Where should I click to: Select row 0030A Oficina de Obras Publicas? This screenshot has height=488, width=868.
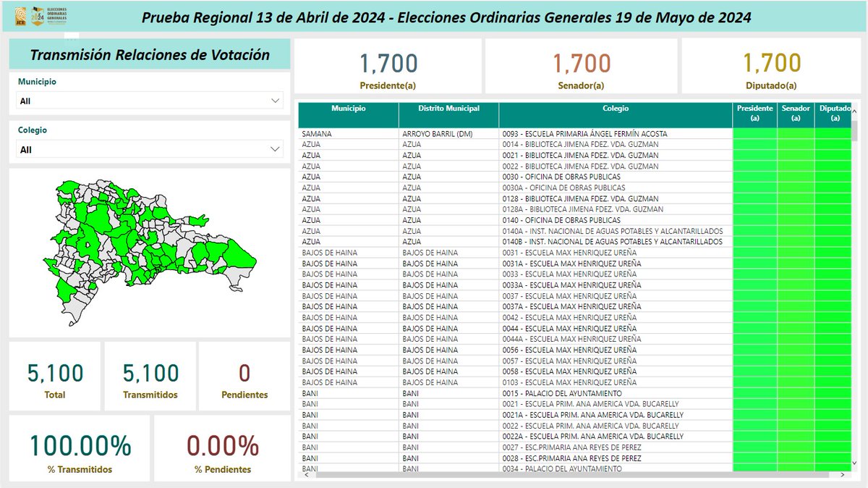tap(575, 188)
